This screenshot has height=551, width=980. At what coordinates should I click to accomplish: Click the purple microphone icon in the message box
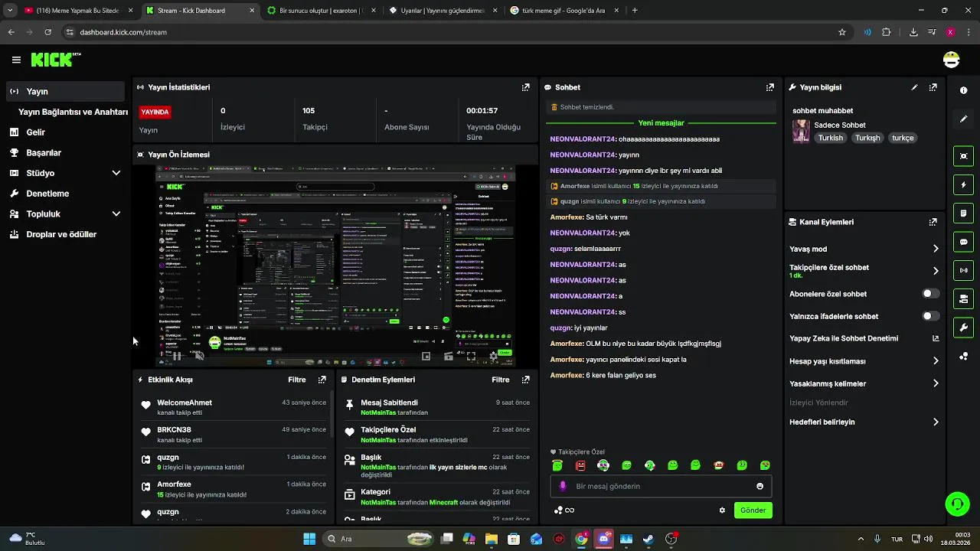563,486
